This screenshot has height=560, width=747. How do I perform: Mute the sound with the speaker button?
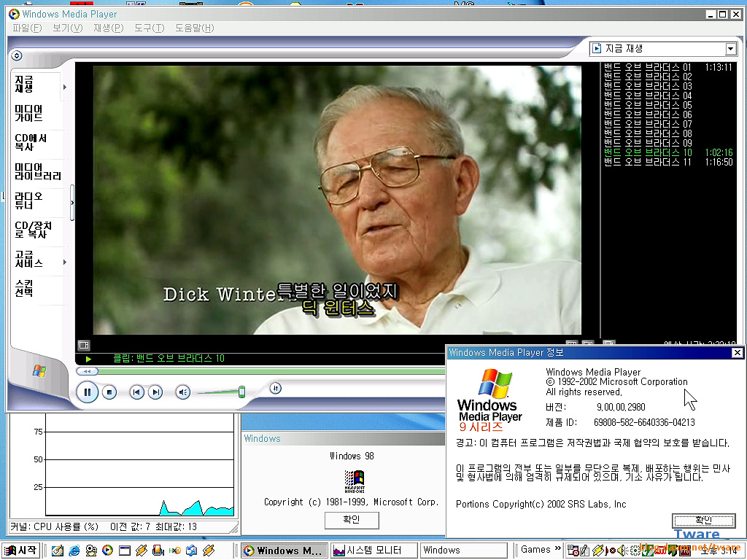[183, 392]
